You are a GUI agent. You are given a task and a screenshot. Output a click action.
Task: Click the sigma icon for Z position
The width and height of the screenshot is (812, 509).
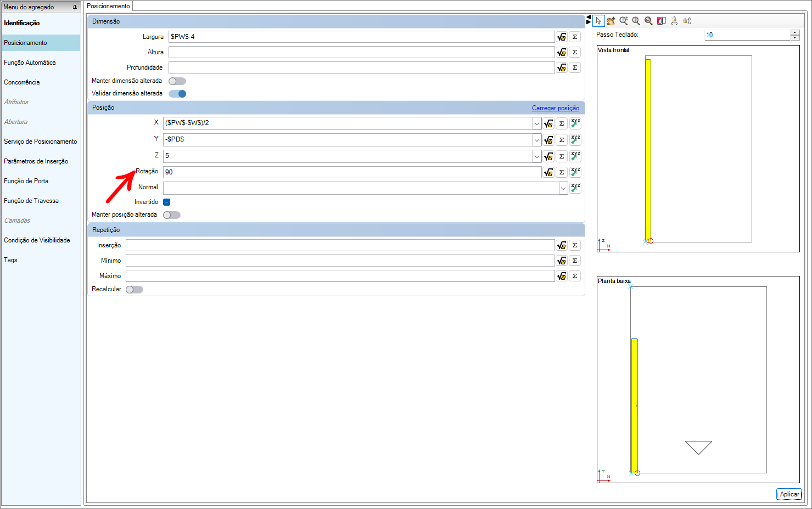(x=562, y=156)
